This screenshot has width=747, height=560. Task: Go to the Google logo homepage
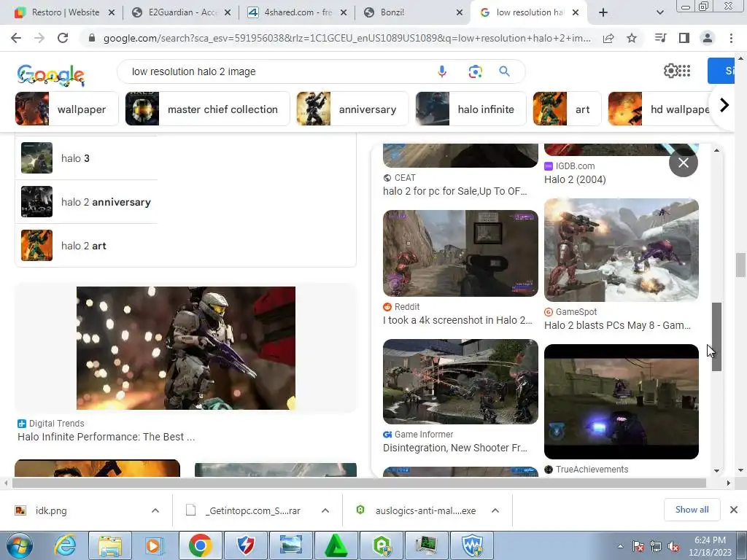[51, 75]
